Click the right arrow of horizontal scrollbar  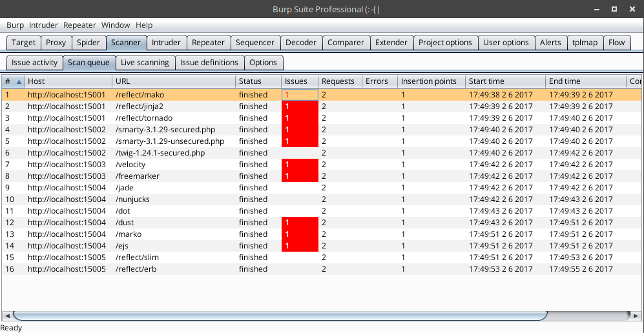click(x=638, y=316)
